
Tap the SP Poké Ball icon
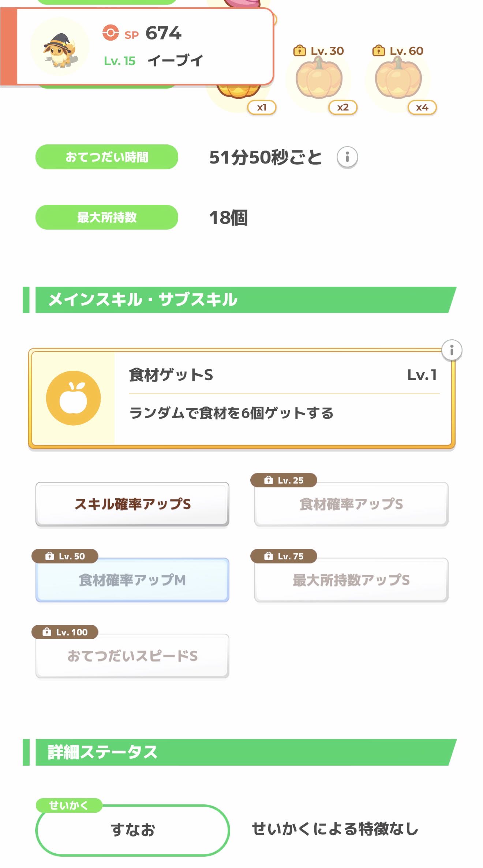coord(111,33)
